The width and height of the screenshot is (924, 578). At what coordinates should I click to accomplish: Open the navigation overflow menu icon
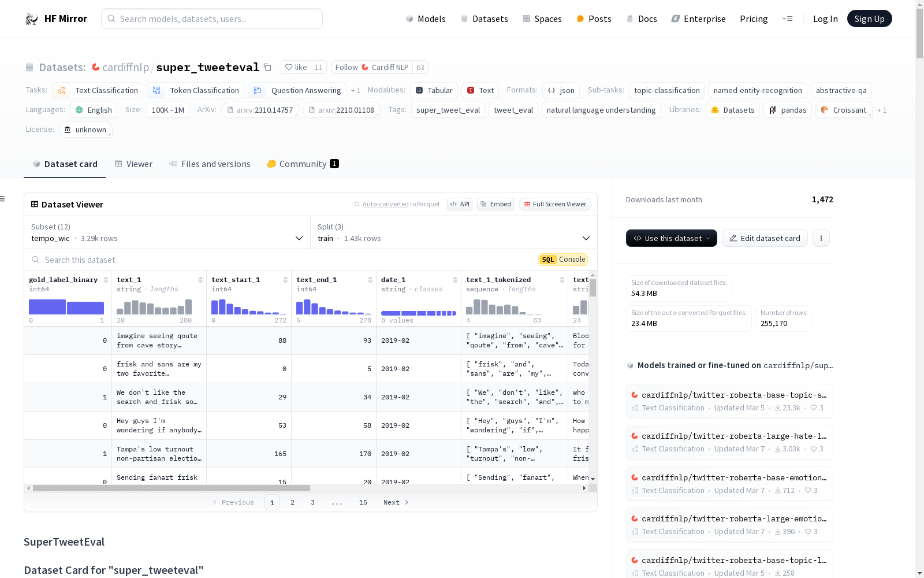pos(787,18)
